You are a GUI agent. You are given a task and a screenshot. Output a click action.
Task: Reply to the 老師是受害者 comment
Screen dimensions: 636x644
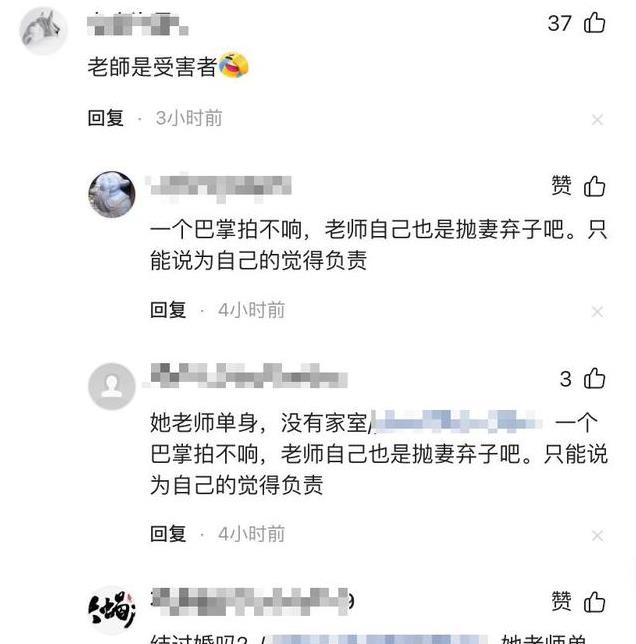[x=106, y=118]
